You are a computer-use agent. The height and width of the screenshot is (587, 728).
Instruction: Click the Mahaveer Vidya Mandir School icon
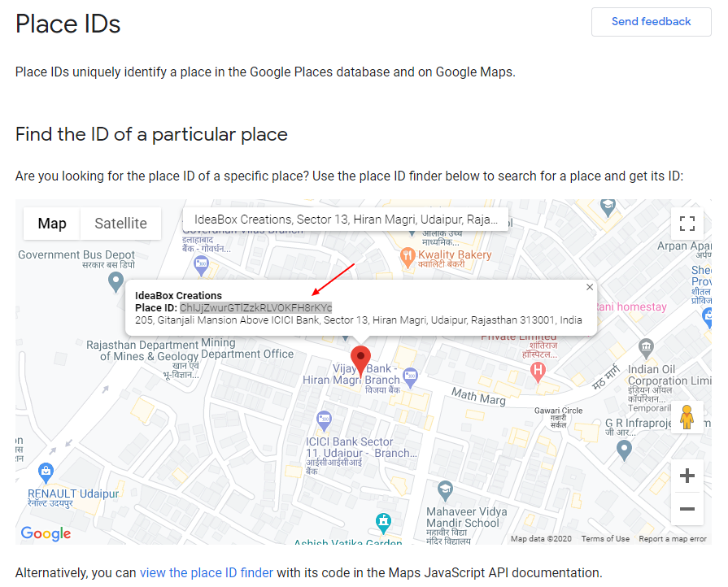point(445,491)
